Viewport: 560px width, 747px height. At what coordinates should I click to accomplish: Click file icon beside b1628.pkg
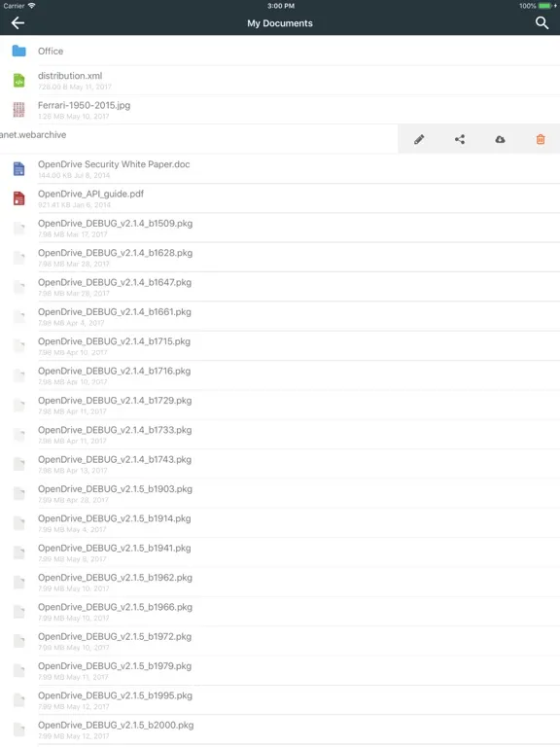[x=19, y=258]
